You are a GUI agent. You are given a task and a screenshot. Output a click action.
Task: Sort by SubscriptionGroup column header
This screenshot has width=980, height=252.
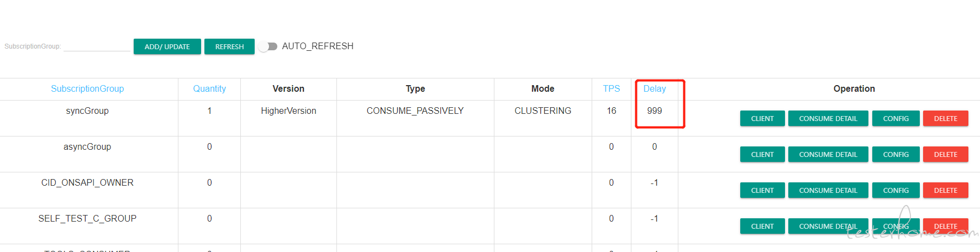tap(87, 88)
